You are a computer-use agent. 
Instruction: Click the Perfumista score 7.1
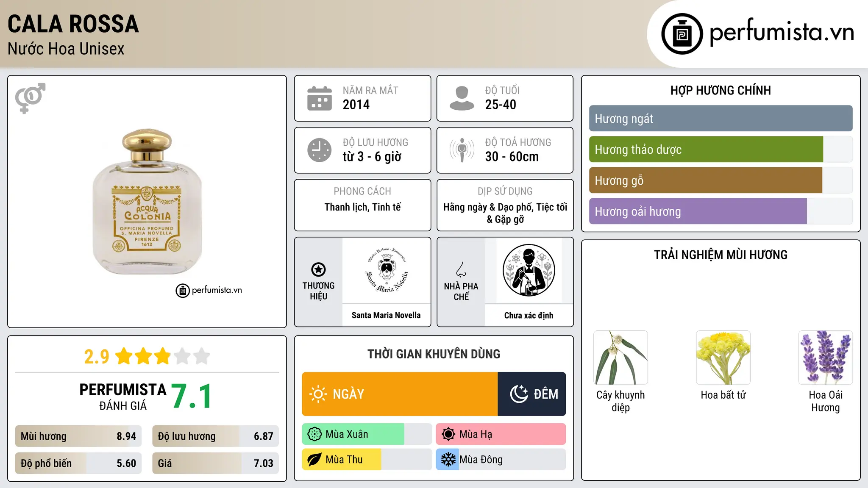(x=192, y=396)
